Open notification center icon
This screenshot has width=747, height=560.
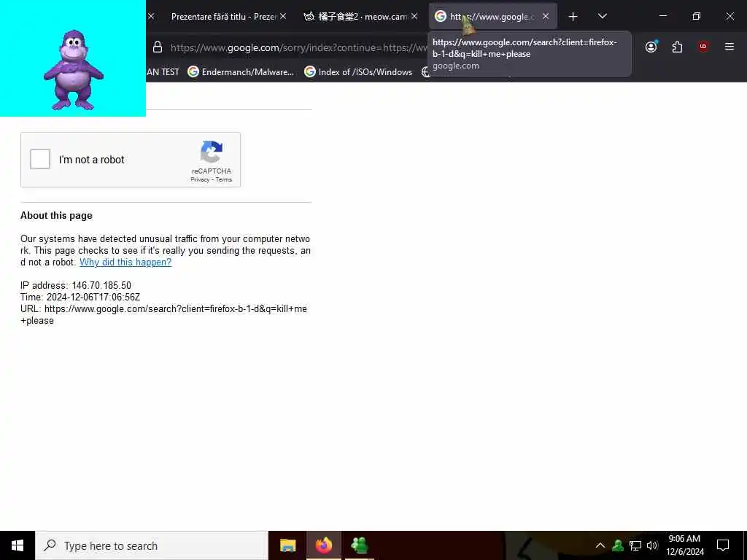[x=723, y=545]
